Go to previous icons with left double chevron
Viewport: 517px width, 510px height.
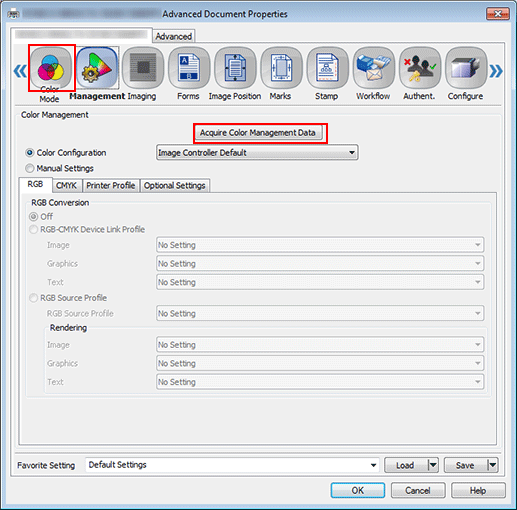(x=20, y=71)
